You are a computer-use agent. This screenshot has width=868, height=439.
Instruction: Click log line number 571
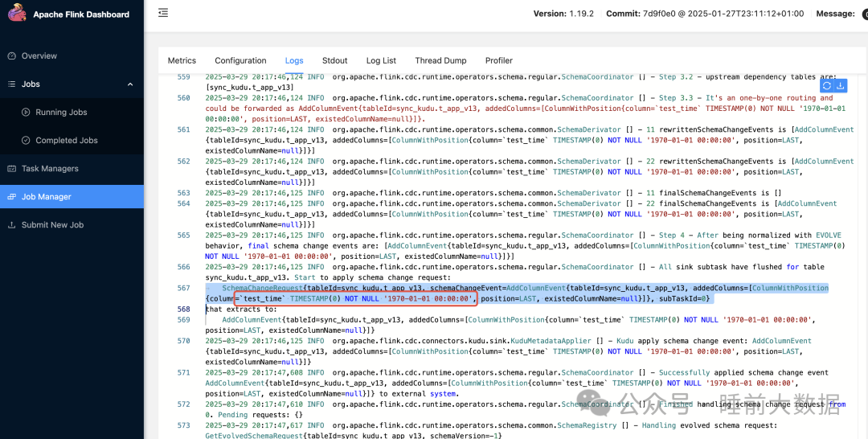[x=183, y=372]
